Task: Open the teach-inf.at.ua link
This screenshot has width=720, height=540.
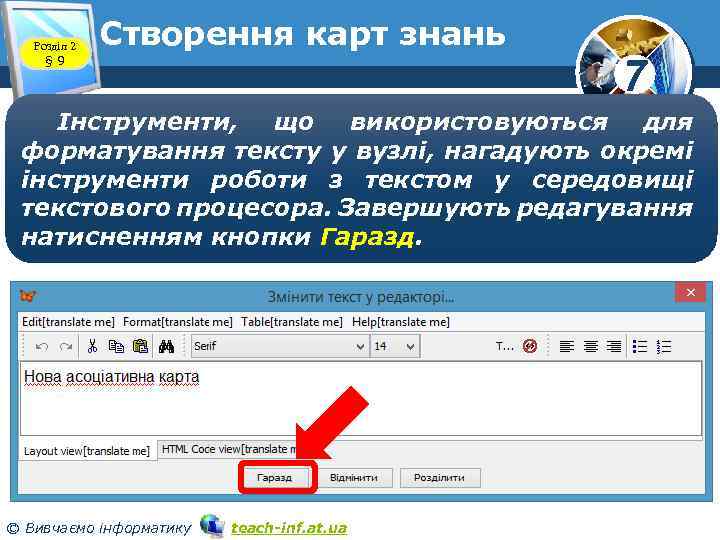Action: 289,528
